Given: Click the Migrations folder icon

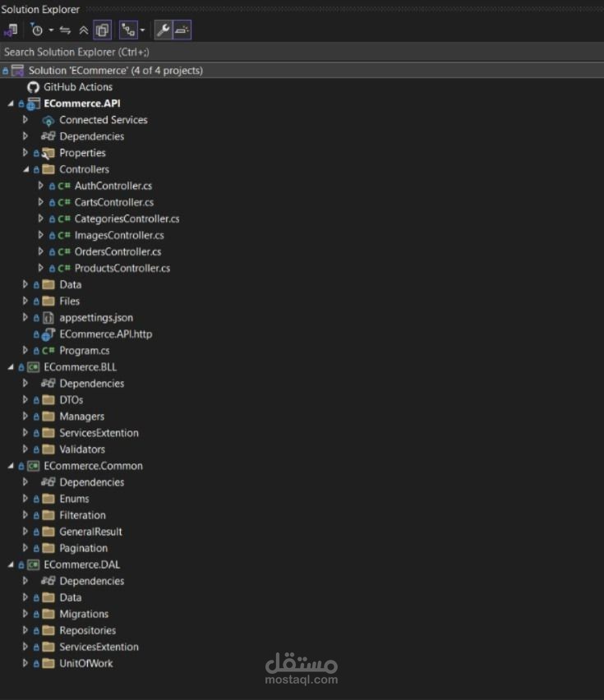Looking at the screenshot, I should 48,614.
